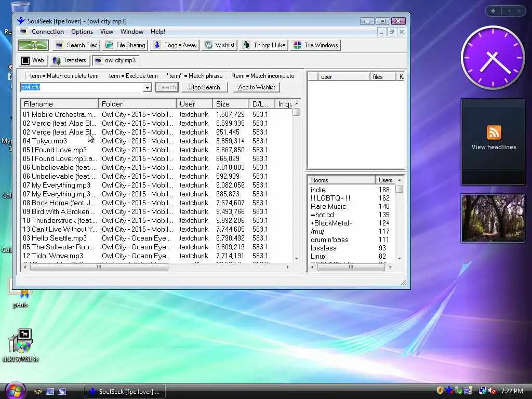Click results horizontal scrollbar right arrow
Viewport: 532px width, 399px height.
coord(288,268)
